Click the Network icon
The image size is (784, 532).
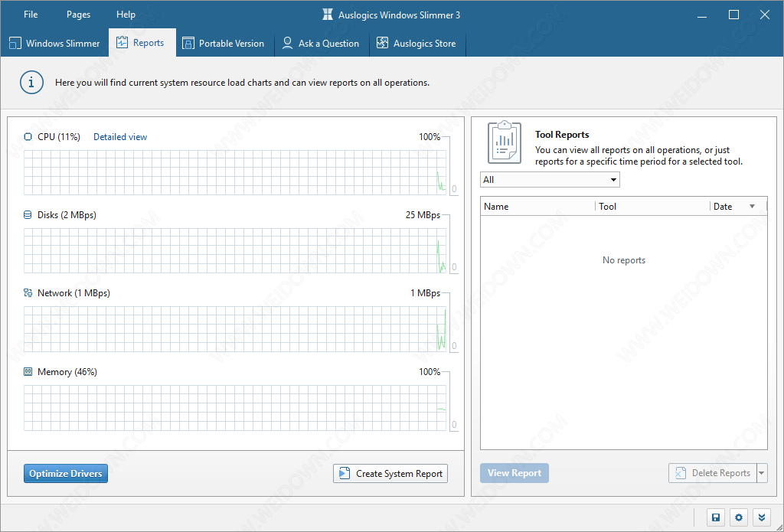28,293
